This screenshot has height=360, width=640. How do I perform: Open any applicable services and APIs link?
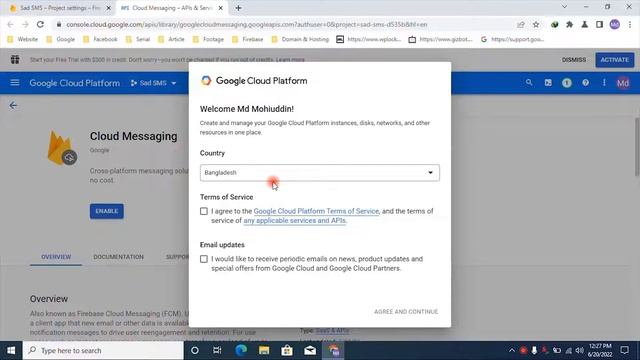[x=295, y=220]
